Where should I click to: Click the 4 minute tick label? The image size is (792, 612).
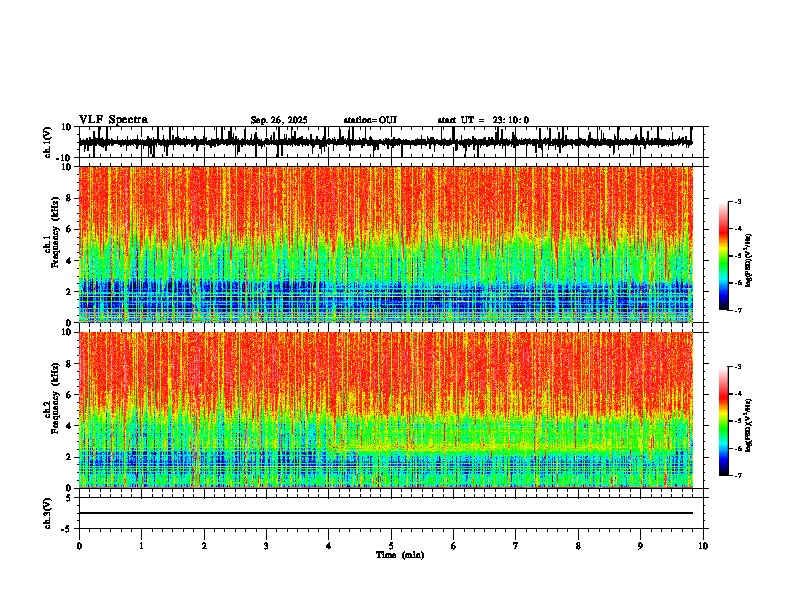tap(329, 546)
